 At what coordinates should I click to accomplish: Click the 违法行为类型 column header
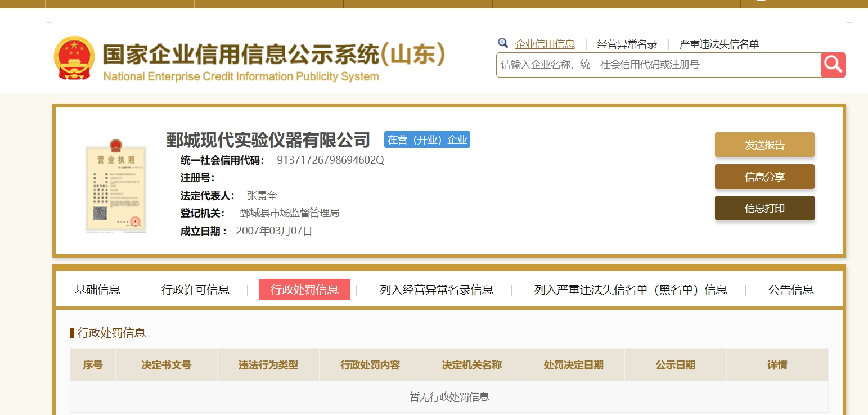coord(268,365)
